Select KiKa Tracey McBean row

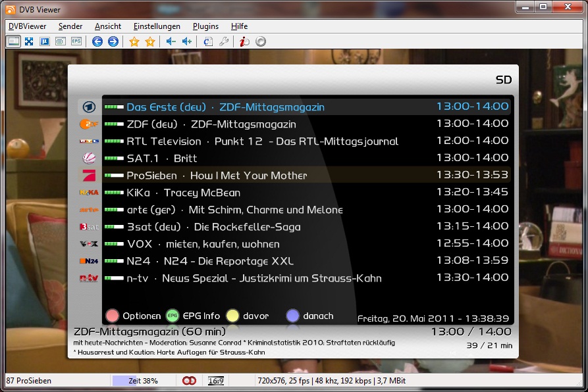(307, 193)
